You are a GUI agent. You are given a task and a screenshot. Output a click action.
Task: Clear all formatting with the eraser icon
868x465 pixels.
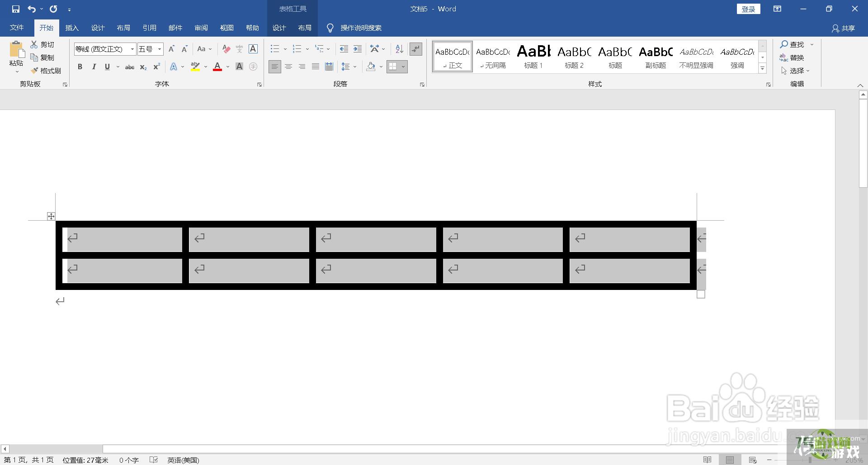coord(226,49)
